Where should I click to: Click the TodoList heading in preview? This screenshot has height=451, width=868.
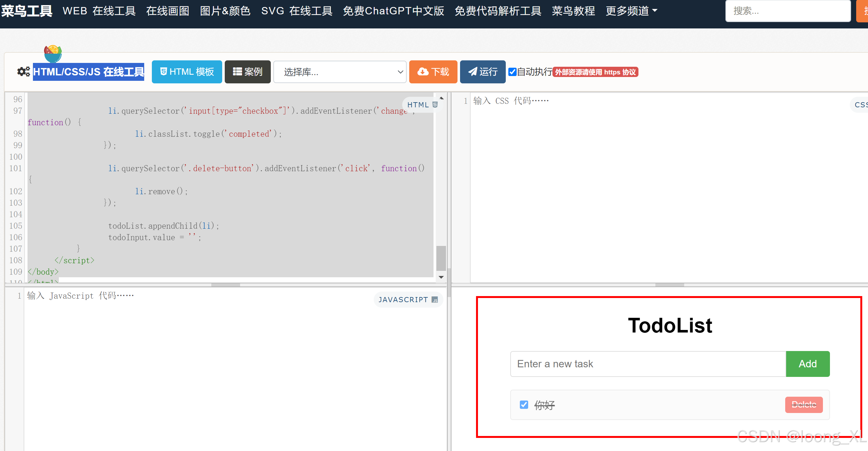point(670,325)
